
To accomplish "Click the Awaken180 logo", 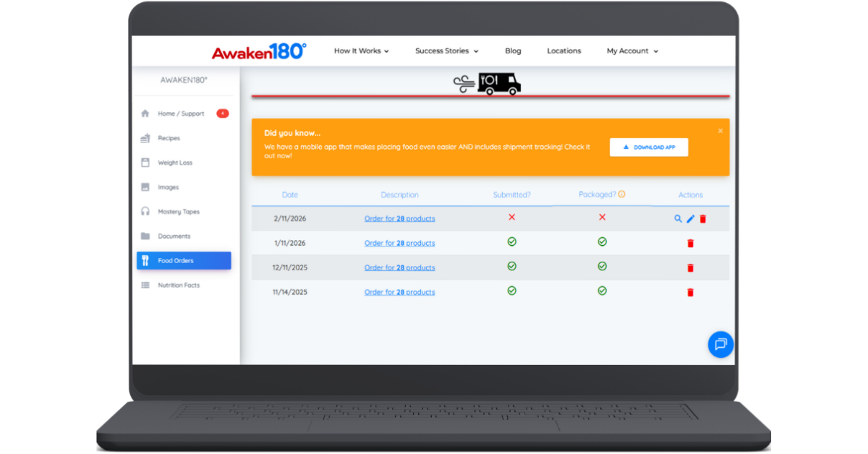I will point(259,51).
